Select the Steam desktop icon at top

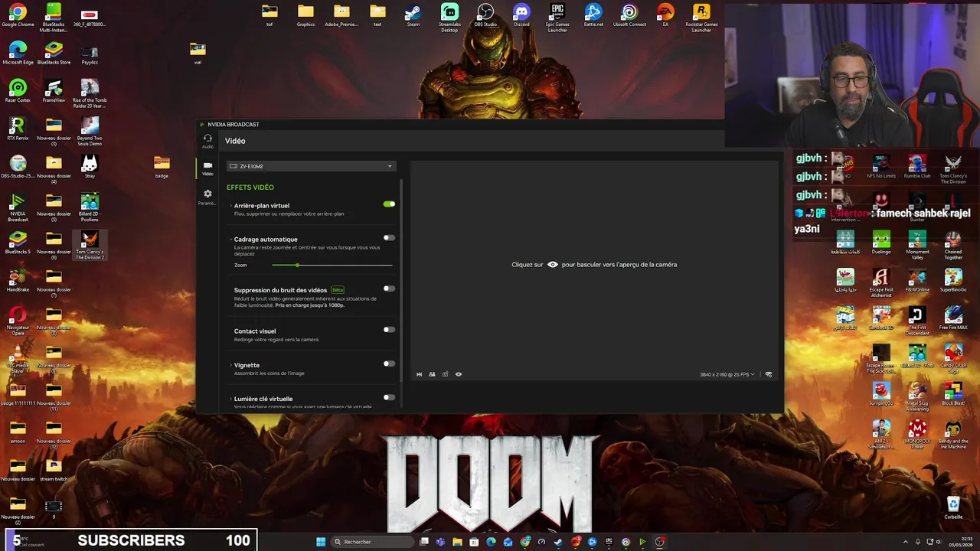(x=413, y=15)
